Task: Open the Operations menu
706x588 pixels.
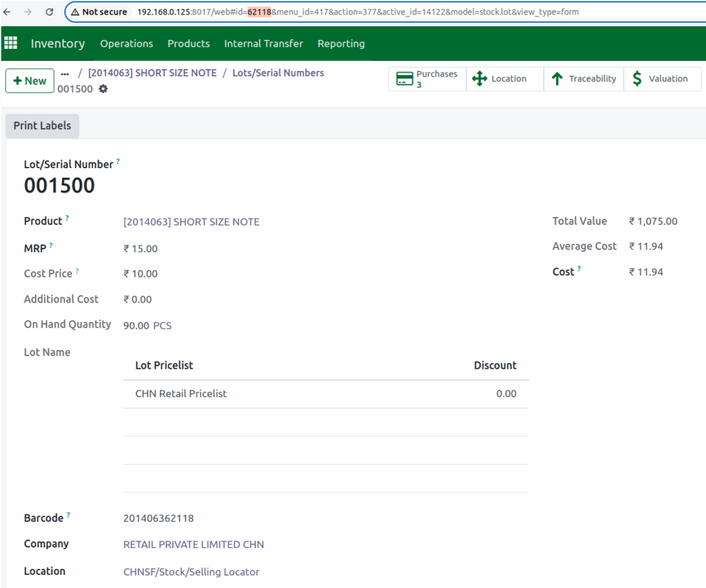Action: 126,43
